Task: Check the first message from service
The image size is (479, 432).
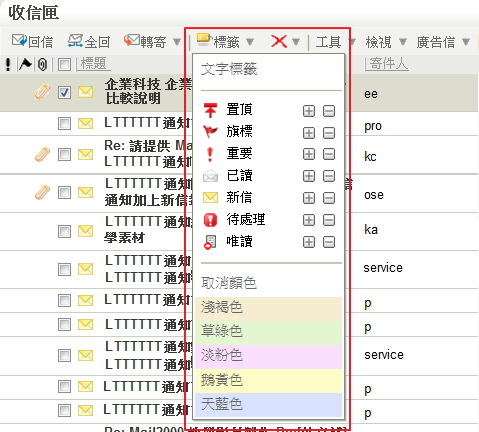Action: tap(64, 269)
